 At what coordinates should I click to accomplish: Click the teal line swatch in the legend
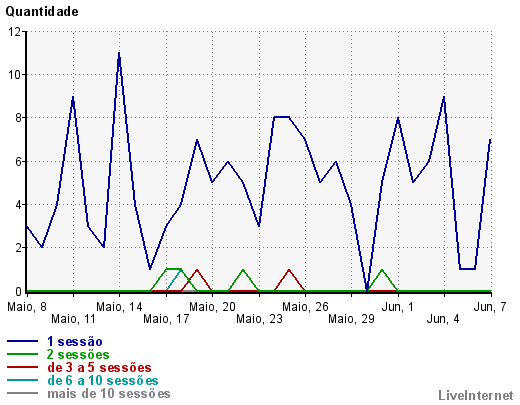[x=22, y=380]
